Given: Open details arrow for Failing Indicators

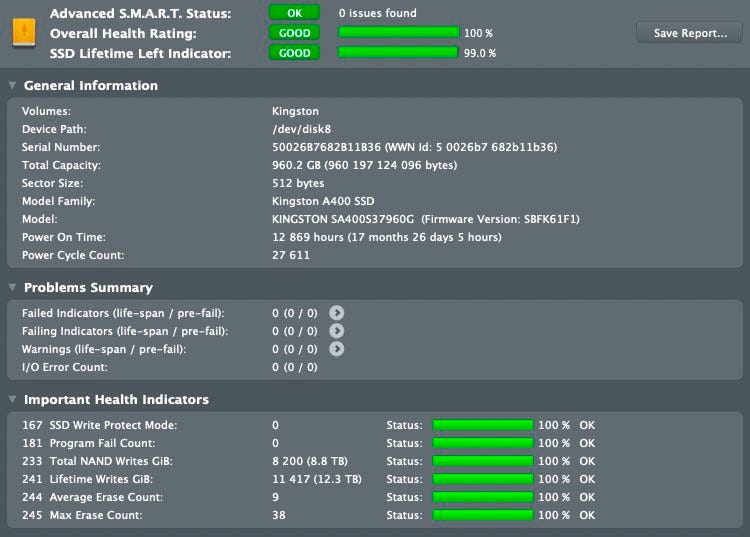Looking at the screenshot, I should pos(337,331).
